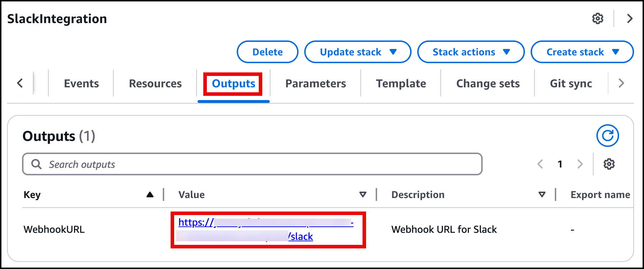Image resolution: width=644 pixels, height=269 pixels.
Task: Delete the SlackIntegration stack
Action: click(x=267, y=52)
